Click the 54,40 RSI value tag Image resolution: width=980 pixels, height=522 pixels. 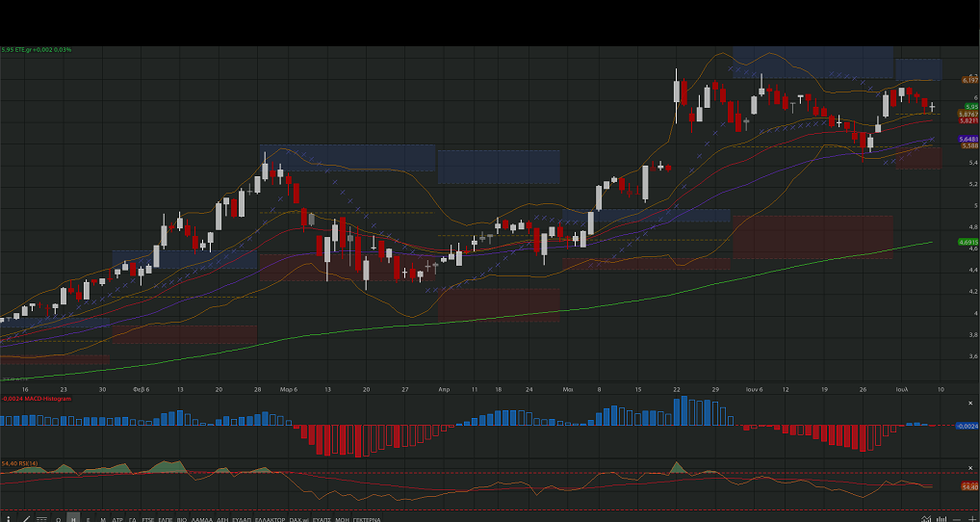(x=970, y=486)
